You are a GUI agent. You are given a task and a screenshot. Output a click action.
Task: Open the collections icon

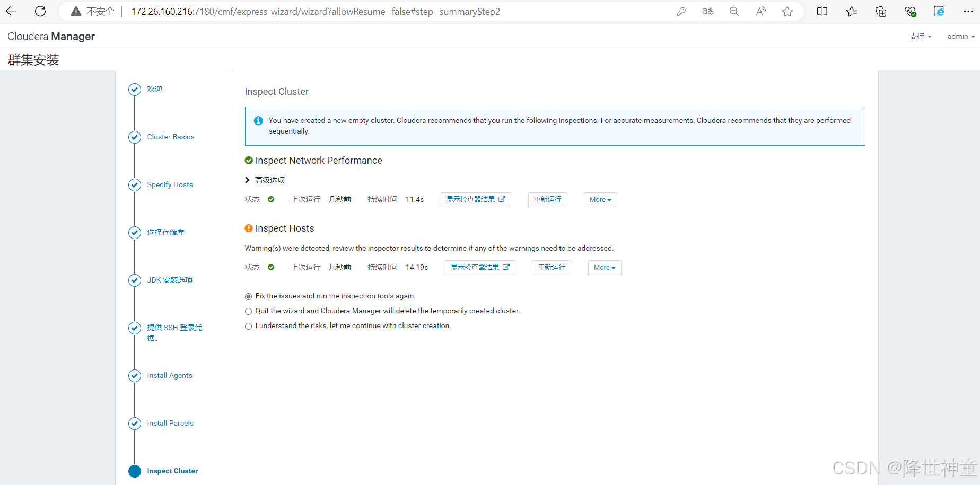[x=881, y=12]
